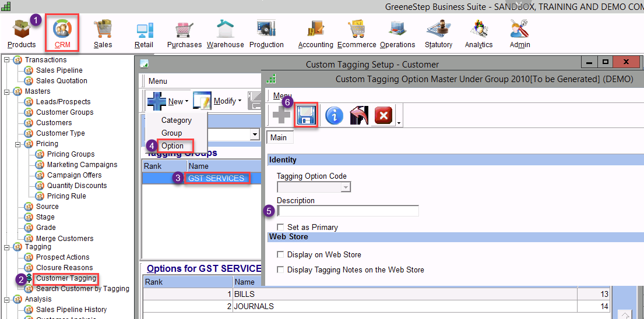Open the Modify dropdown arrow
644x319 pixels.
[x=240, y=101]
